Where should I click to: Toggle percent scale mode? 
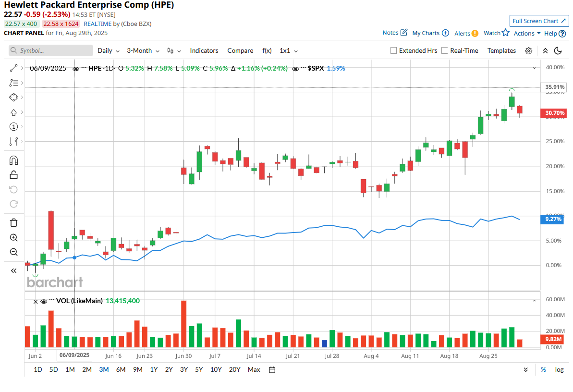[543, 370]
